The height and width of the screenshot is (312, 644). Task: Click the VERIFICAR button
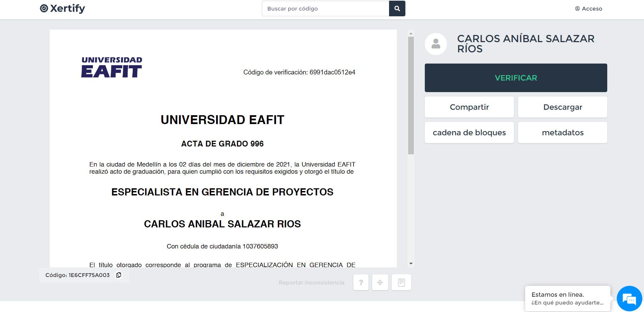(516, 78)
